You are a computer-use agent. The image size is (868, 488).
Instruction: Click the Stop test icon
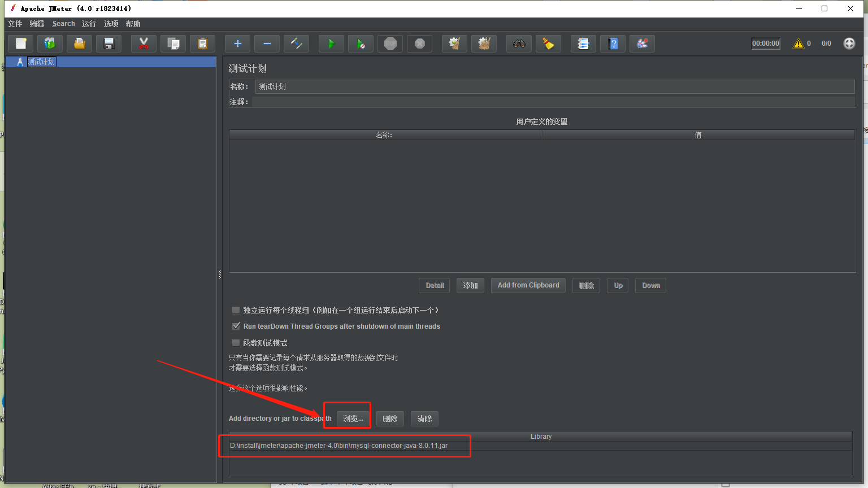tap(390, 43)
